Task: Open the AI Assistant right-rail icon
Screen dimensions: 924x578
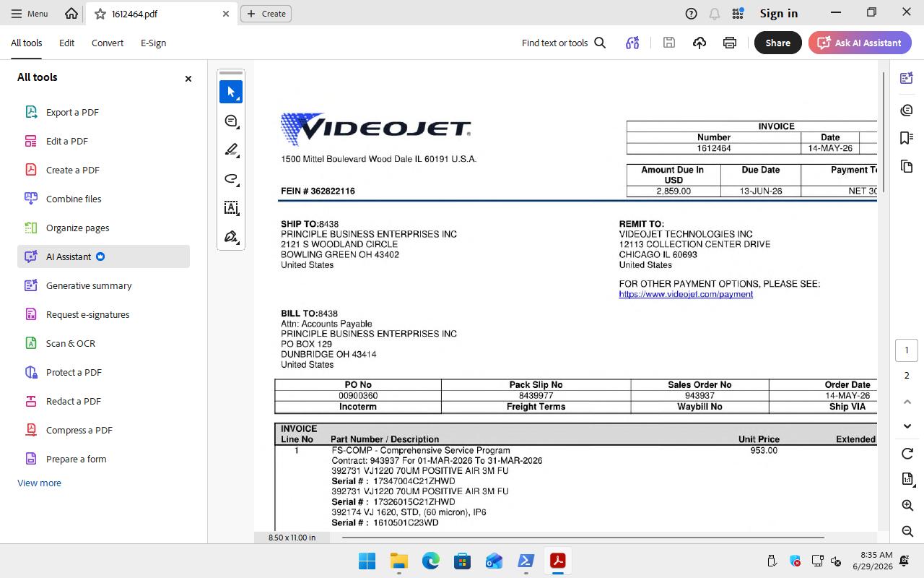Action: pos(907,78)
